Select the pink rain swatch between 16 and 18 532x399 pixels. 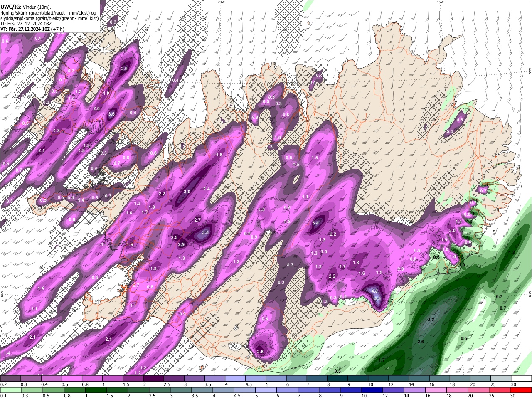coord(436,390)
